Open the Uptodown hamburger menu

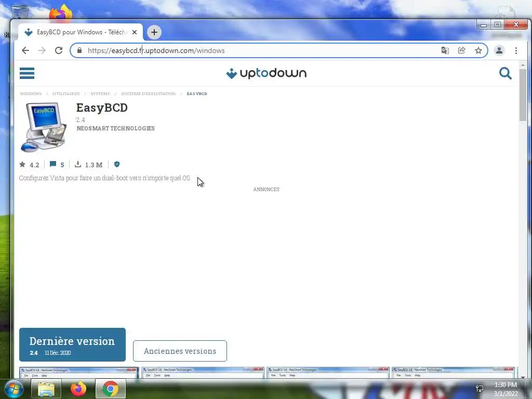[x=27, y=73]
